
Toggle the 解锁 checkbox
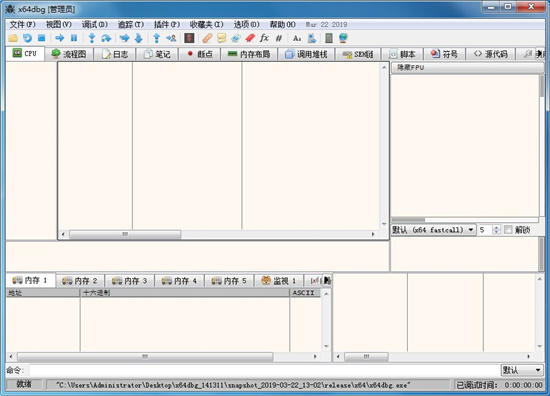(508, 230)
